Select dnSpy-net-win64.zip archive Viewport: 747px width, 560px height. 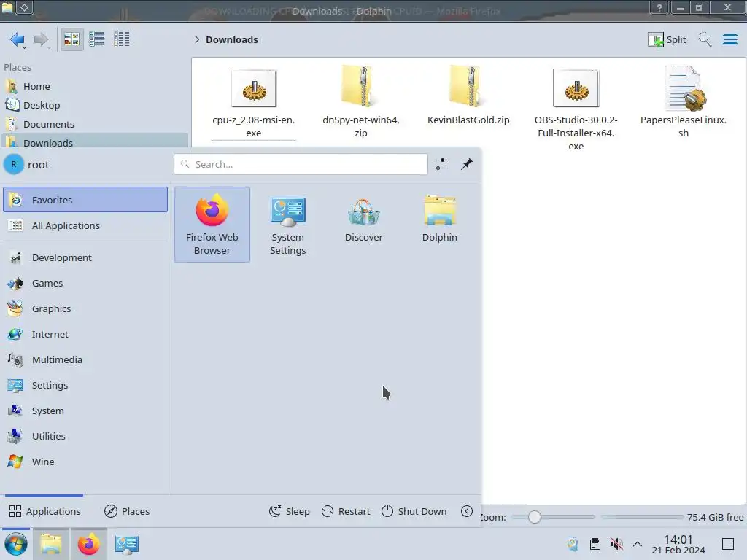(x=360, y=102)
